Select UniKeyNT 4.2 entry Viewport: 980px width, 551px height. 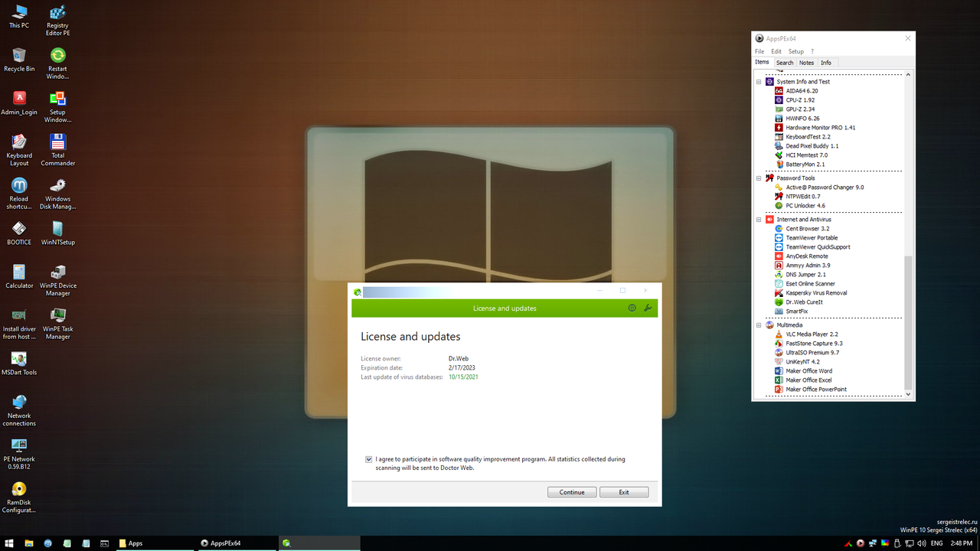point(797,361)
